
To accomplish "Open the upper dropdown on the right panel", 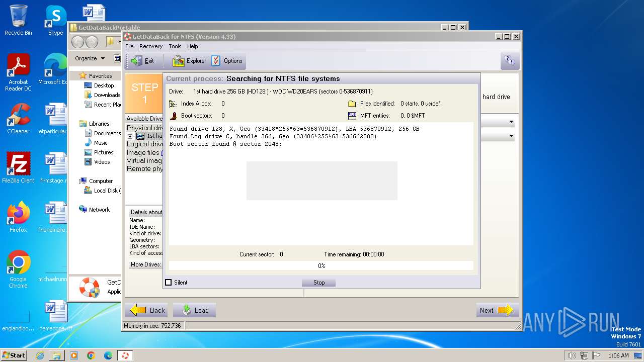I will click(511, 122).
